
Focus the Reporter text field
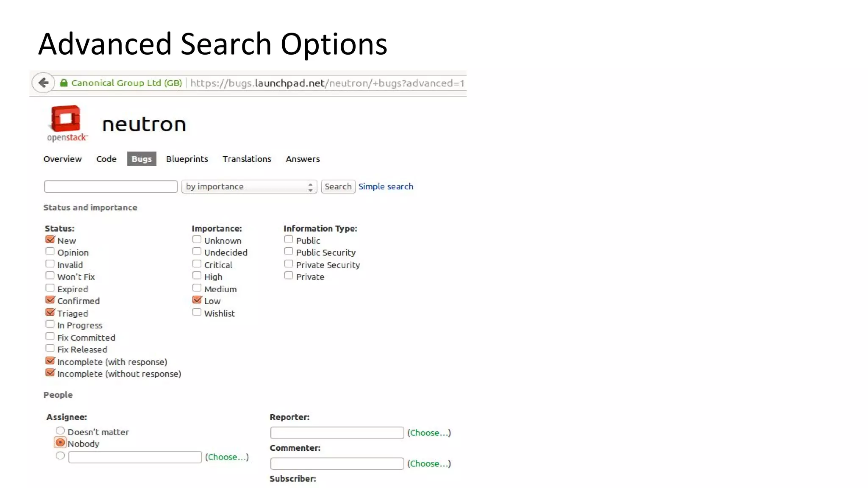[337, 433]
